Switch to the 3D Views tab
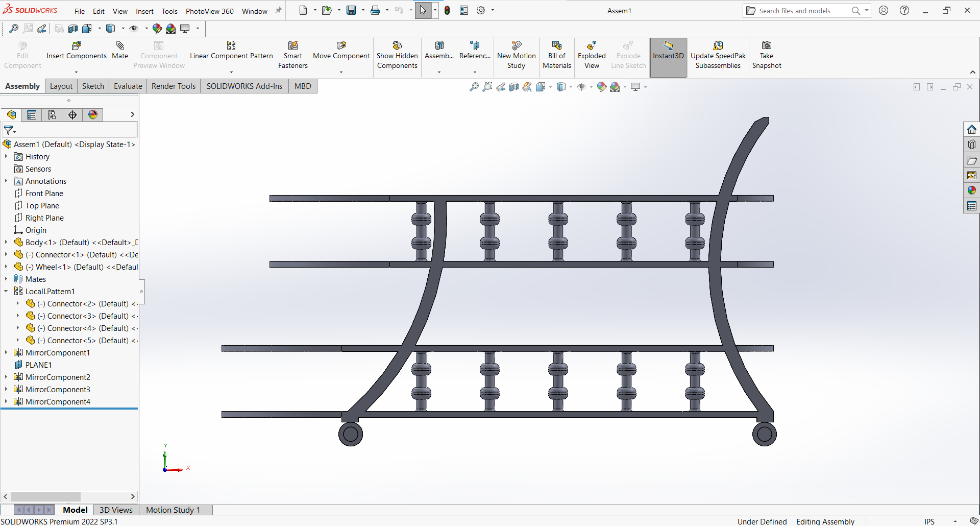 [116, 510]
